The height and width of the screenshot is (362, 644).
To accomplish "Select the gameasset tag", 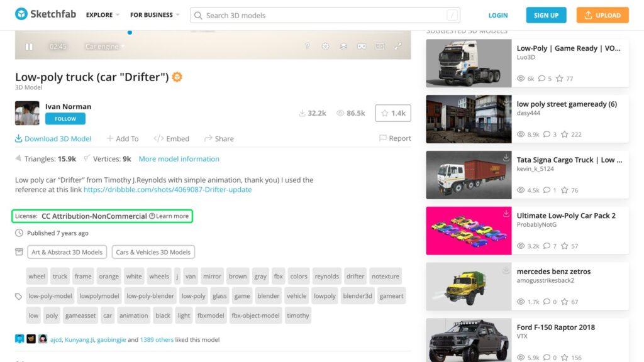I will click(80, 315).
